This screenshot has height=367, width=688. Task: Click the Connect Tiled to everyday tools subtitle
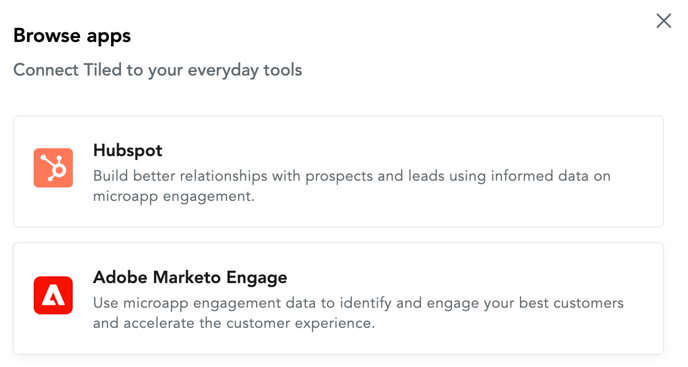click(x=158, y=70)
